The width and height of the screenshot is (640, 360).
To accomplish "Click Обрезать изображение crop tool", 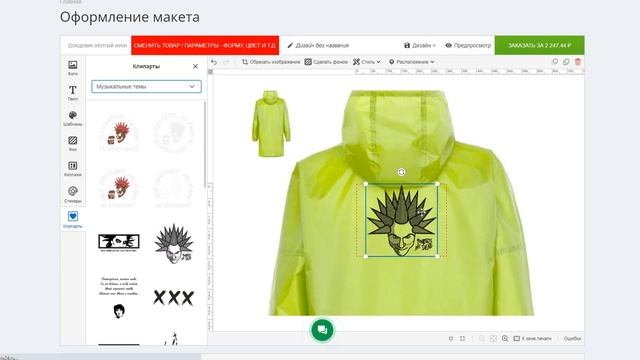I will [x=271, y=62].
